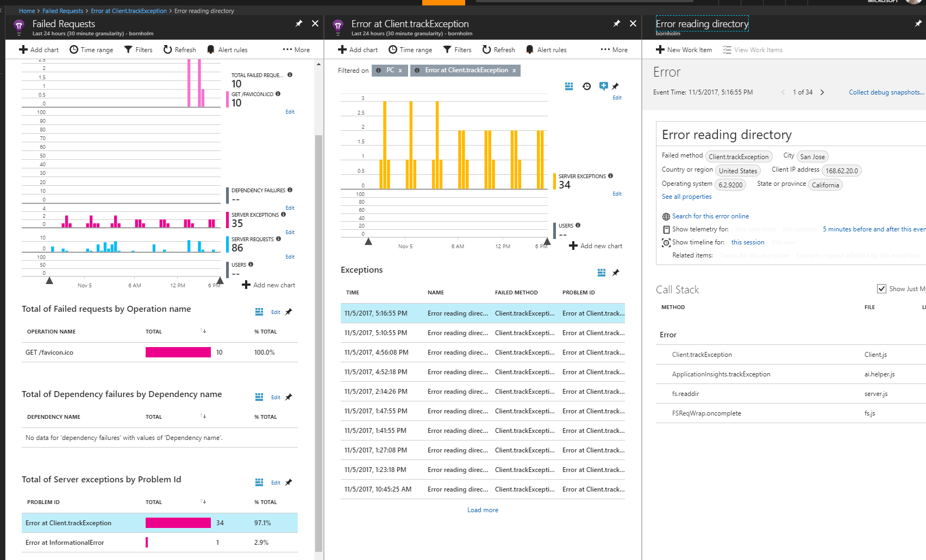Click See all properties link
This screenshot has height=560, width=926.
686,197
